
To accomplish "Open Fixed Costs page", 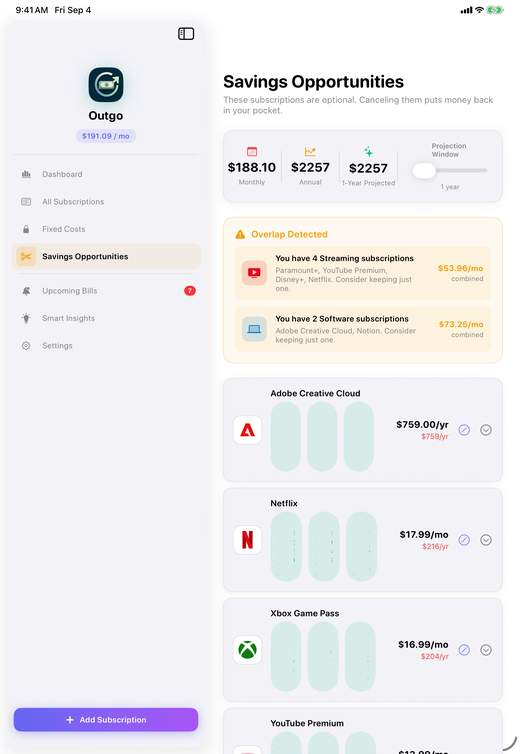I will (106, 229).
